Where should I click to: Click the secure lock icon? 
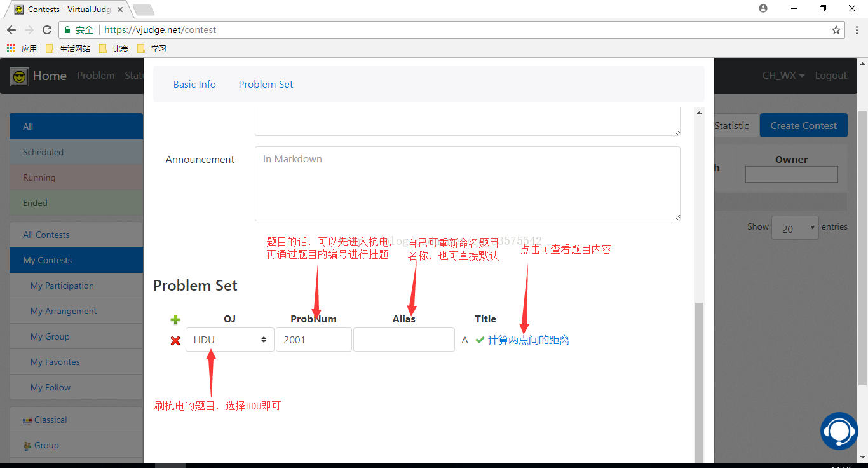[x=67, y=30]
